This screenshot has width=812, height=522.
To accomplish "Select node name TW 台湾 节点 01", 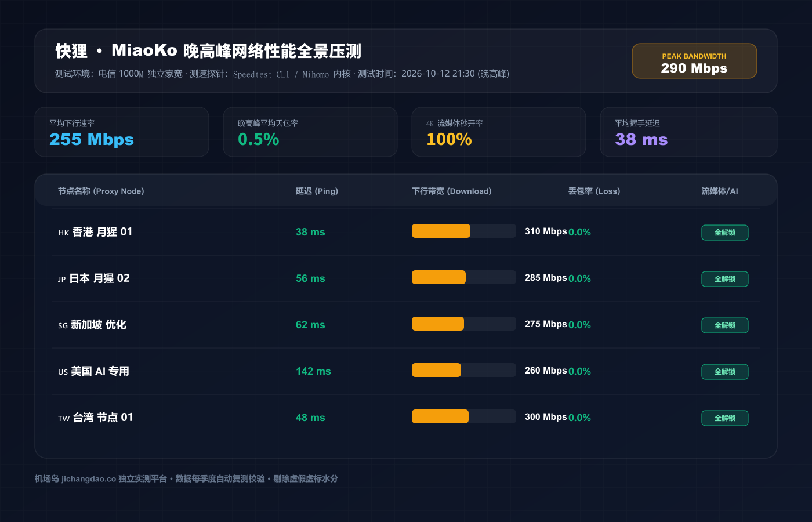I will click(x=96, y=418).
